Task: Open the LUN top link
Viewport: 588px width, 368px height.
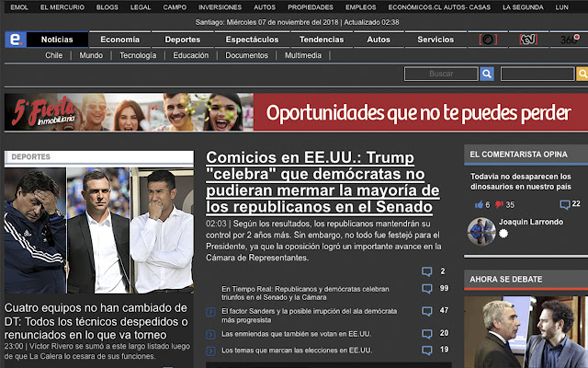Action: [x=561, y=7]
